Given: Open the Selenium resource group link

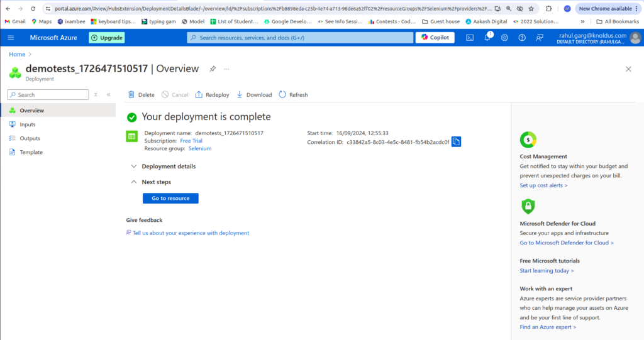Looking at the screenshot, I should 200,149.
